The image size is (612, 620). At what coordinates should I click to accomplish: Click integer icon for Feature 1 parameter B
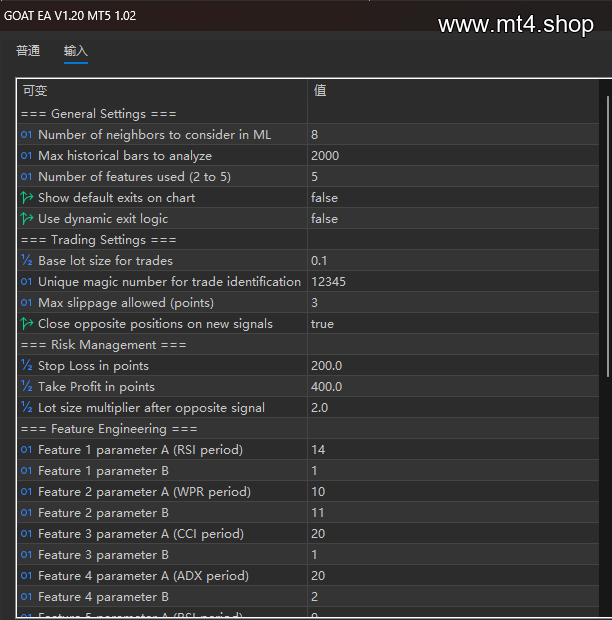pyautogui.click(x=26, y=471)
